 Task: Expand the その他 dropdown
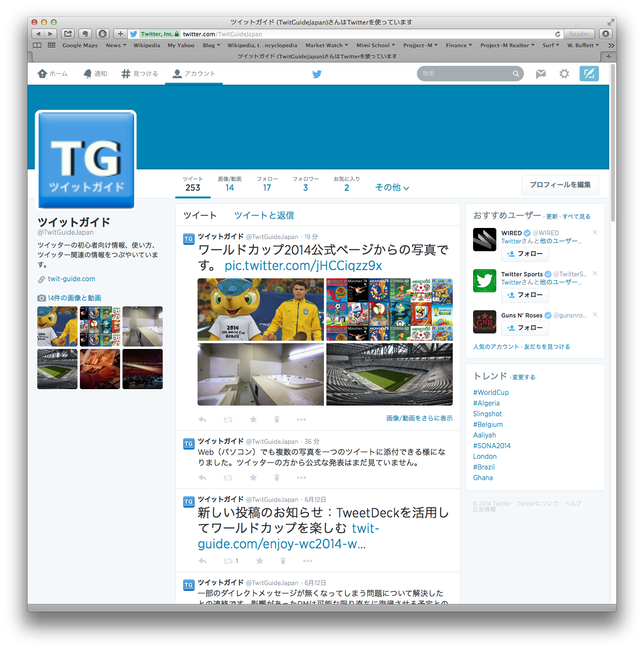[x=392, y=187]
